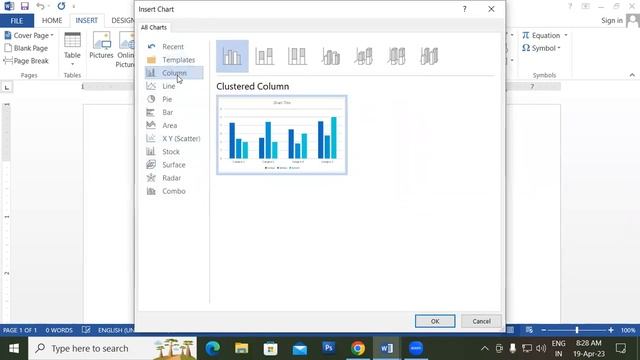This screenshot has height=360, width=640.
Task: Click PAGE 1 OF 1 in status bar
Action: 20,330
